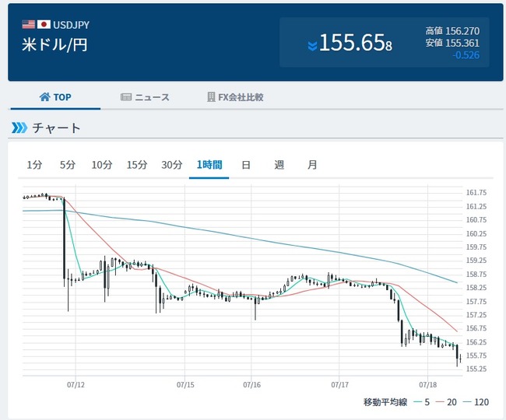Click the building icon beside FX会社比較
506x420 pixels.
click(x=211, y=97)
